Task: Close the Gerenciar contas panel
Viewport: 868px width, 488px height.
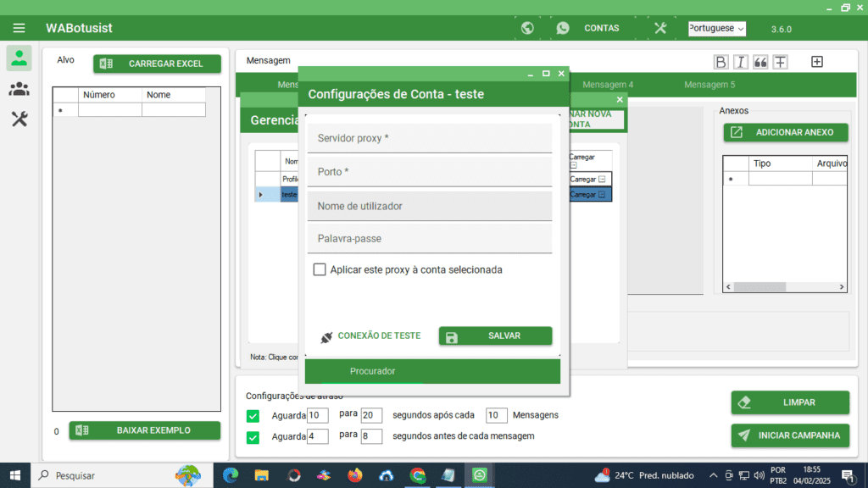Action: (x=620, y=100)
